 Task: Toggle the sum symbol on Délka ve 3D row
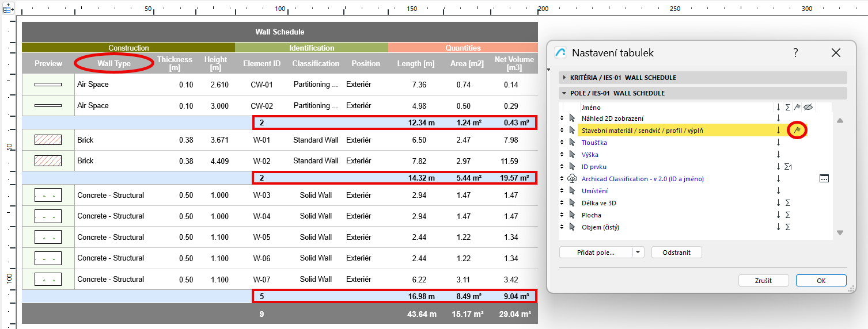(x=787, y=203)
